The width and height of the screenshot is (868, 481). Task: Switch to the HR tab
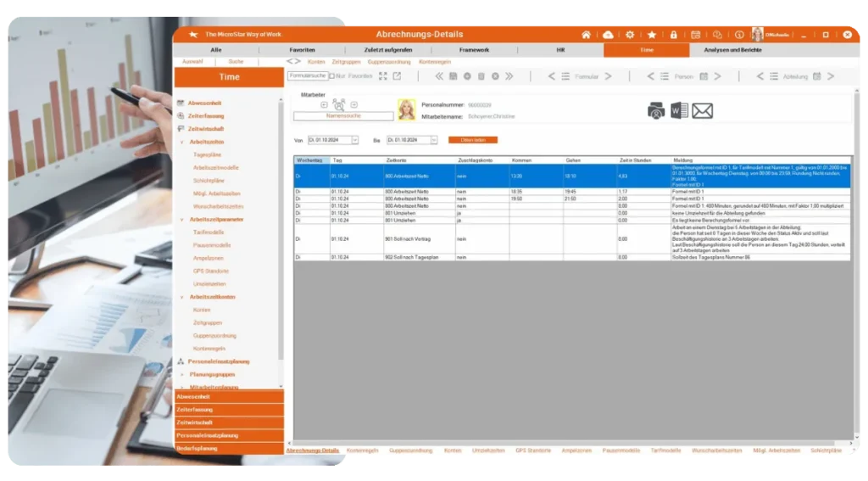tap(561, 50)
